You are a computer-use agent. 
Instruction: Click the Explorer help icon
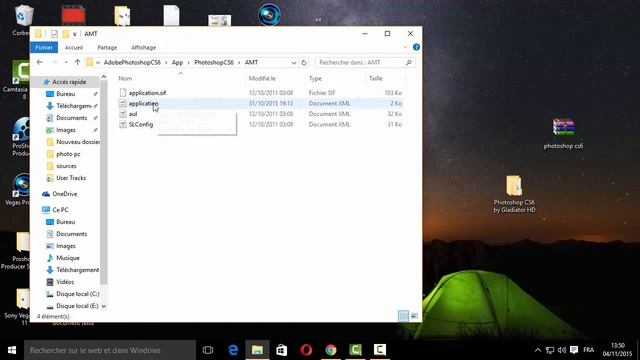pyautogui.click(x=416, y=47)
